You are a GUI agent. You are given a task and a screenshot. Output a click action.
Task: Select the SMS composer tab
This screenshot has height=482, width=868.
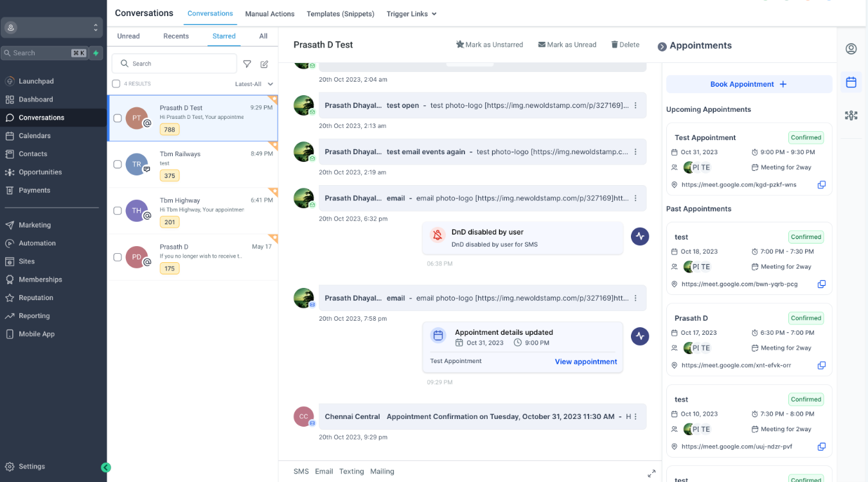coord(301,472)
